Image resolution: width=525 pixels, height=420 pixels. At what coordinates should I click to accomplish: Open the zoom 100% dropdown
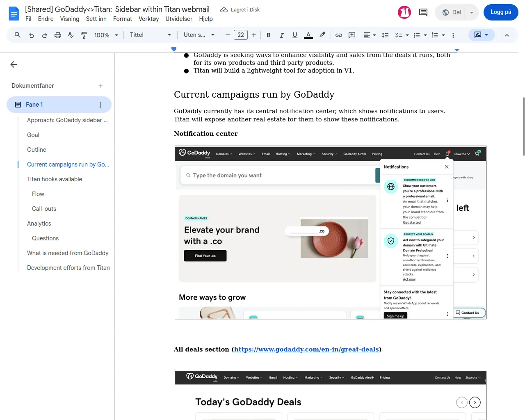[x=106, y=35]
